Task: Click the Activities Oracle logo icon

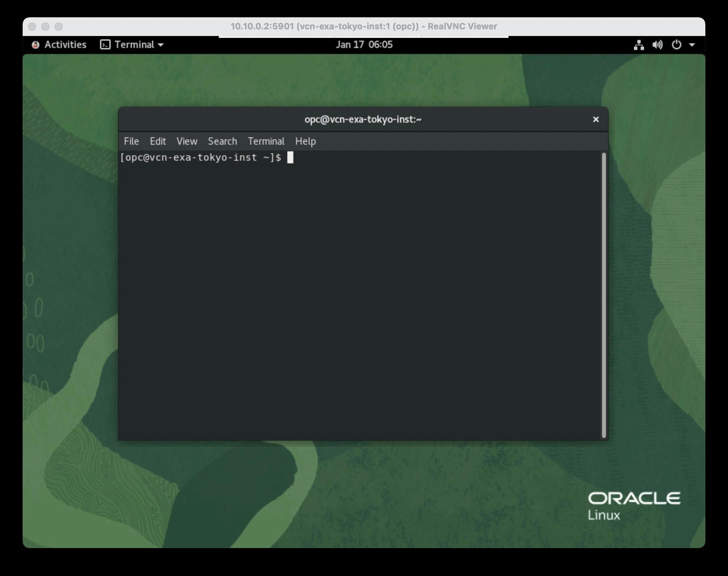Action: (x=35, y=45)
